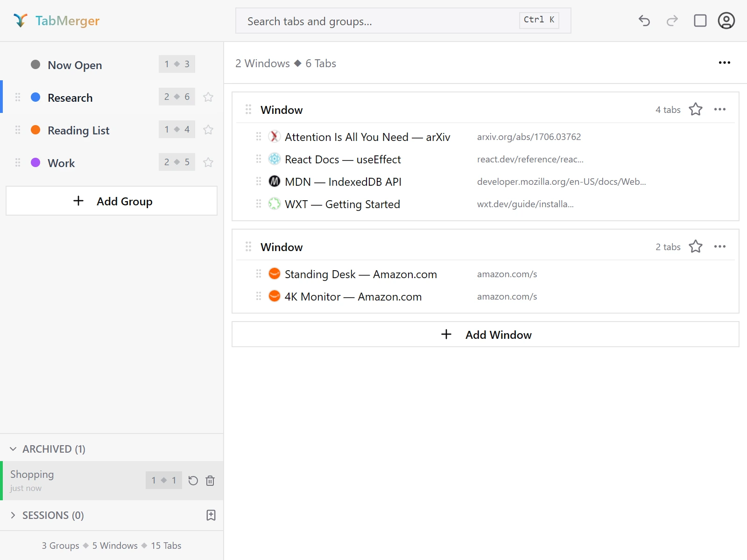Focus the search tabs and groups field
The height and width of the screenshot is (560, 747).
403,21
